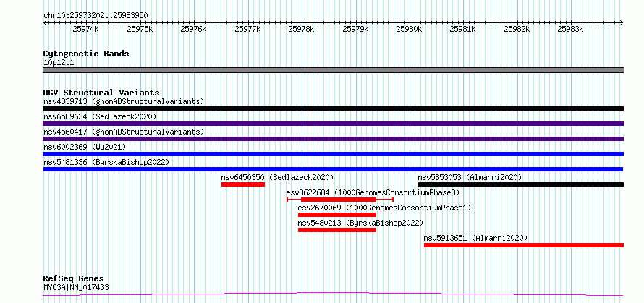The width and height of the screenshot is (644, 303).
Task: Click the red bar for nsv5480213
Action: click(x=337, y=230)
